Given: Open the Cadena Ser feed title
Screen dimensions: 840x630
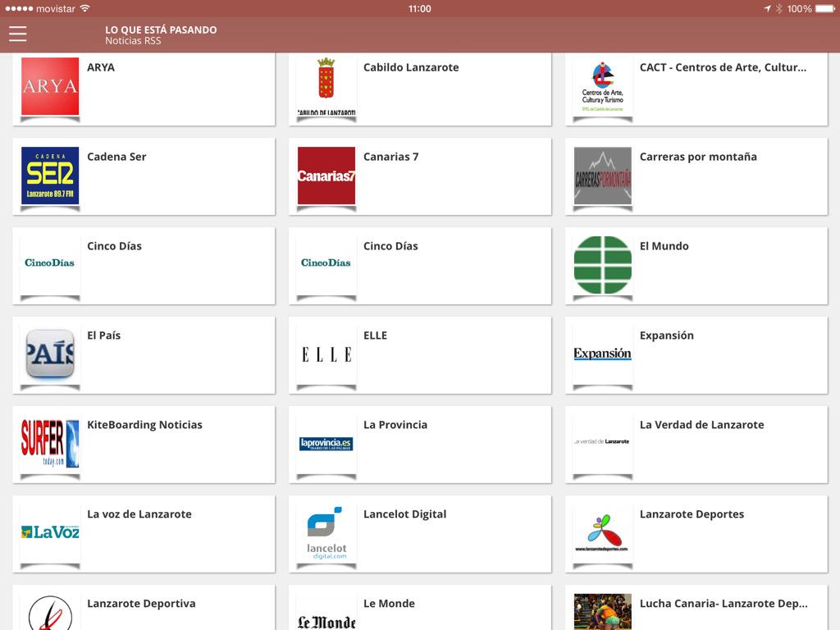Looking at the screenshot, I should pyautogui.click(x=116, y=157).
